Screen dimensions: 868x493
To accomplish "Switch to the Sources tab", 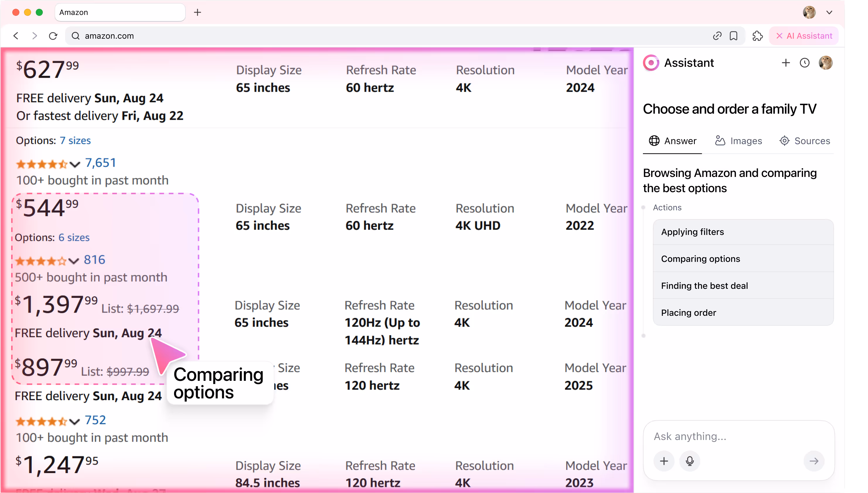I will [805, 141].
